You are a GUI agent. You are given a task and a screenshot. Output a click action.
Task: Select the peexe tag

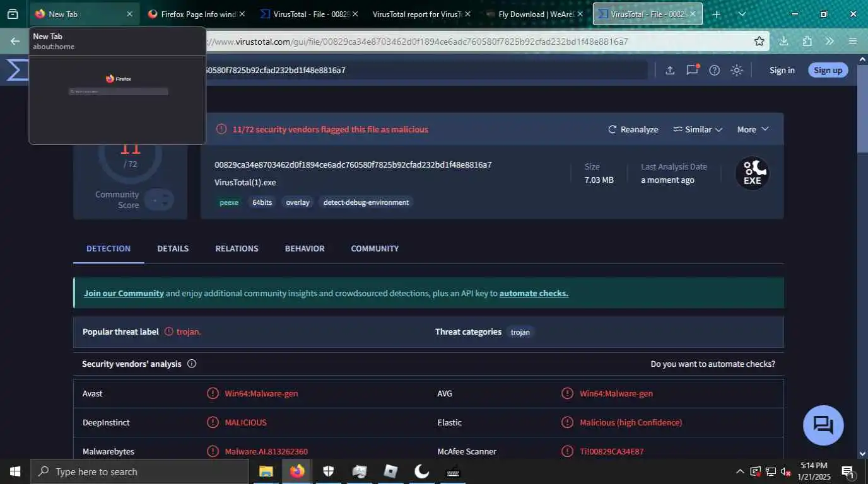229,202
